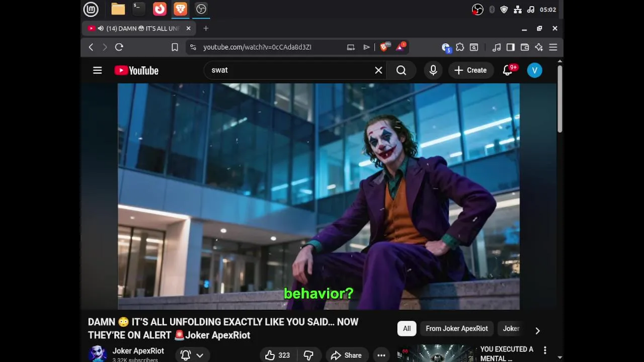Launch the terminal from the taskbar
Screen dimensions: 644x362
click(139, 9)
